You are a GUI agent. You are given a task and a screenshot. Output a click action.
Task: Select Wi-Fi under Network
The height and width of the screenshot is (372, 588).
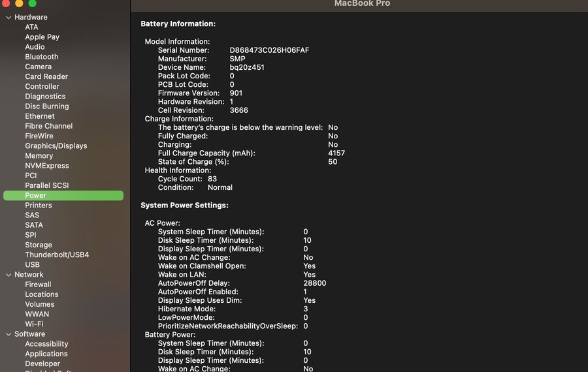click(x=34, y=324)
